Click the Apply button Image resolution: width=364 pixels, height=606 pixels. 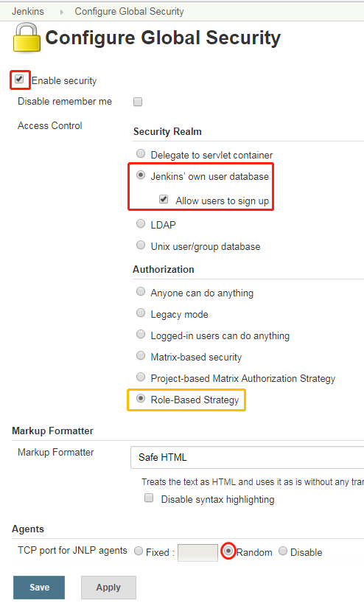108,588
